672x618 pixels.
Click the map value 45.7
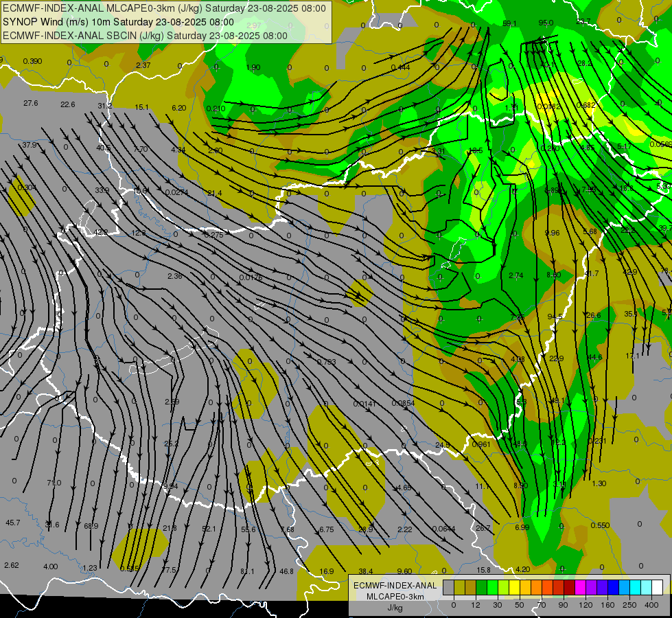13,523
